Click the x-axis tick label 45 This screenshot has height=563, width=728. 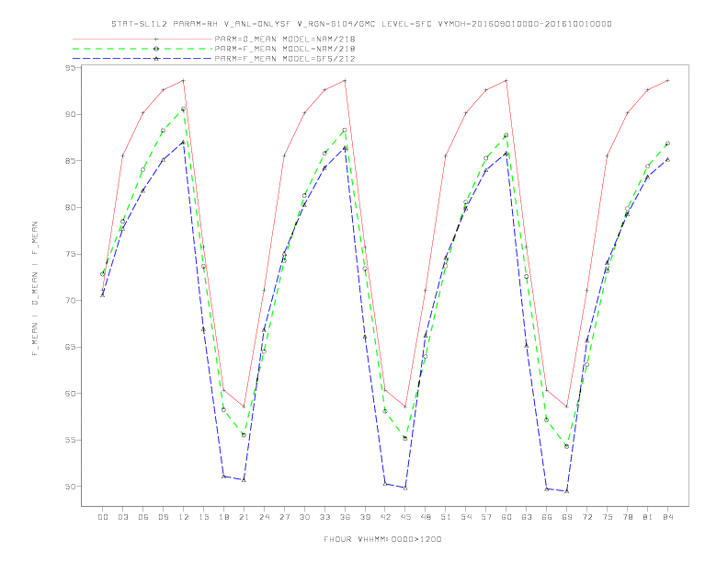pos(405,517)
